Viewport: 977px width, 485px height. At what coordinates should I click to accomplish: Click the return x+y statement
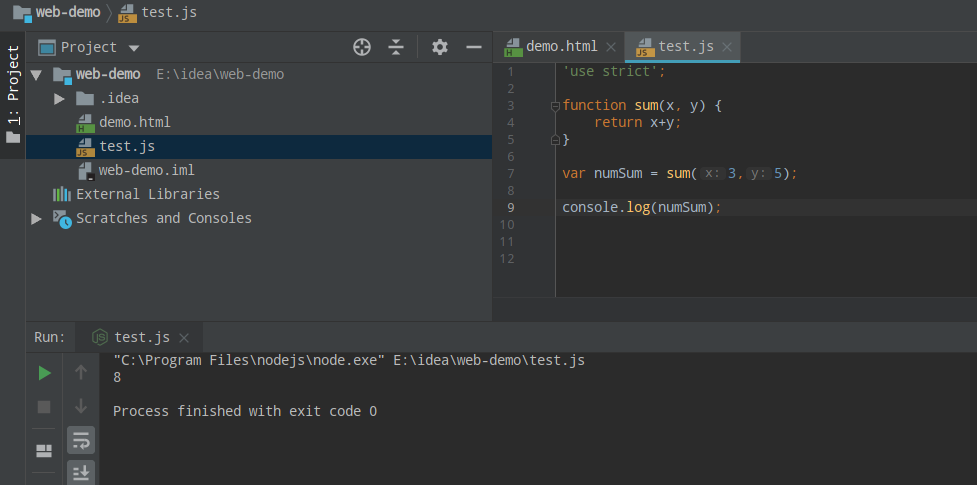[637, 122]
